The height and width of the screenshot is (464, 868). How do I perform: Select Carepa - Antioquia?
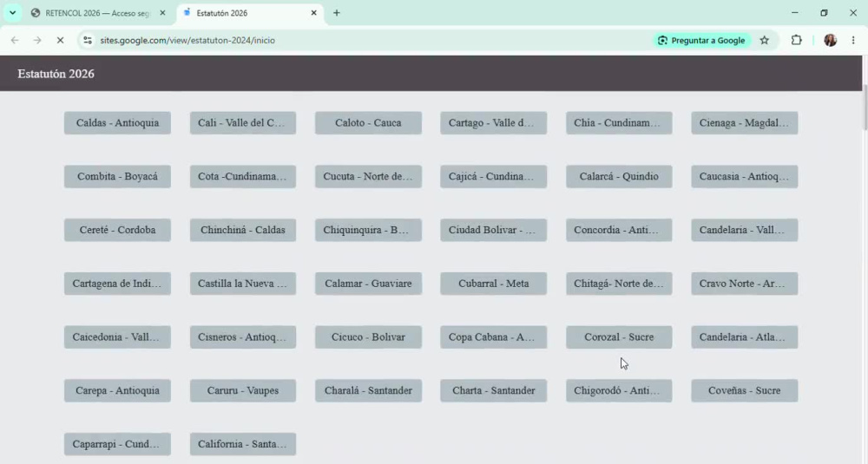click(117, 390)
